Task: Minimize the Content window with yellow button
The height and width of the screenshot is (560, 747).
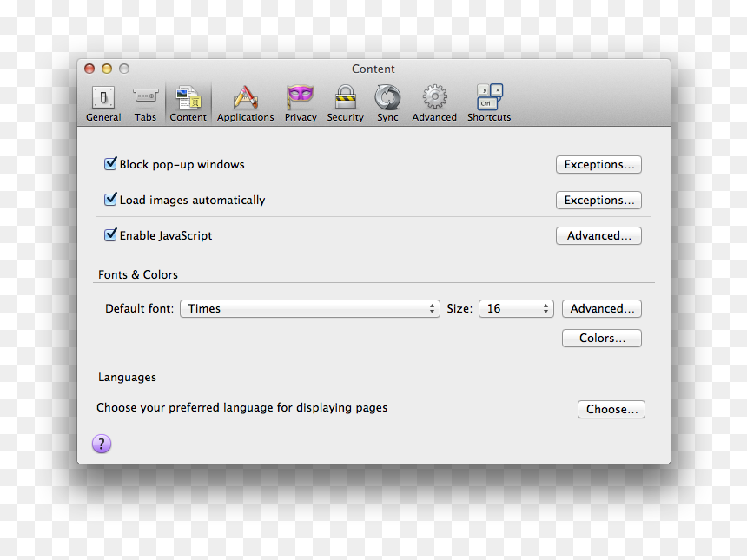Action: pos(107,69)
